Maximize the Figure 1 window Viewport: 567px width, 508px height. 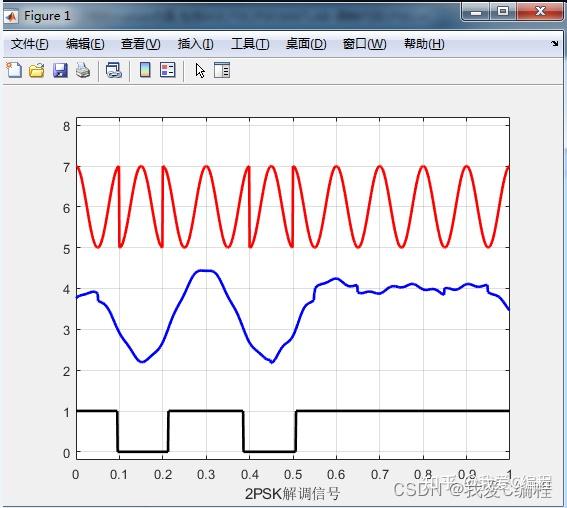pos(503,12)
